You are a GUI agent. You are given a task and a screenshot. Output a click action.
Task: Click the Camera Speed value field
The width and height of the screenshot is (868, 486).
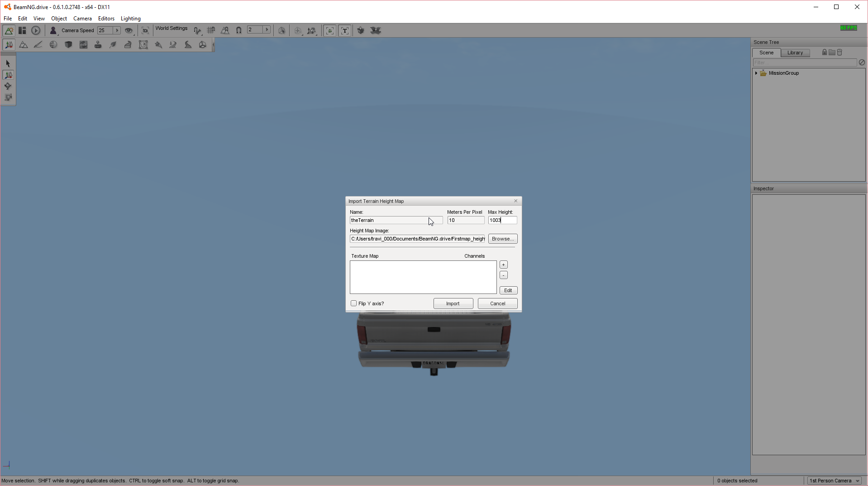pyautogui.click(x=105, y=30)
